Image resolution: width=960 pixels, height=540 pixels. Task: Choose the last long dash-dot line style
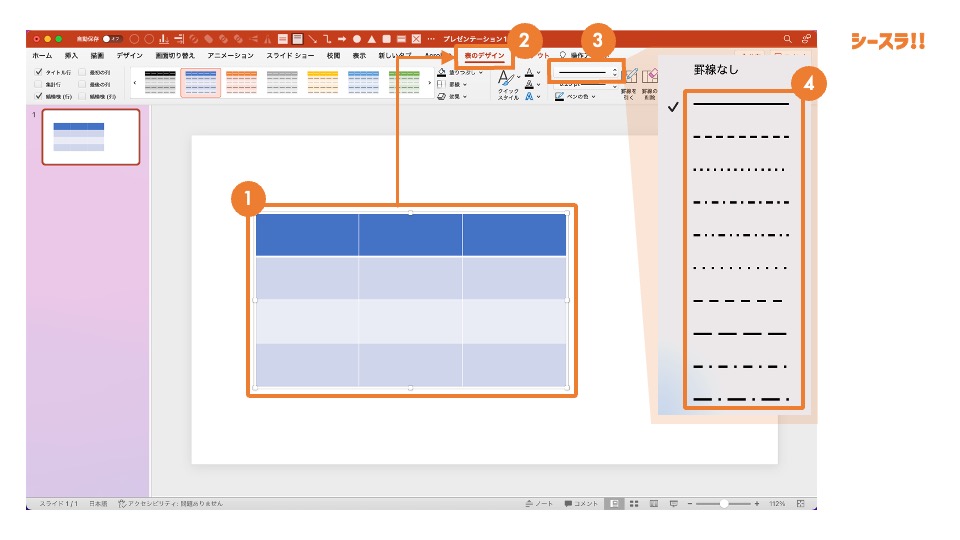click(x=741, y=399)
